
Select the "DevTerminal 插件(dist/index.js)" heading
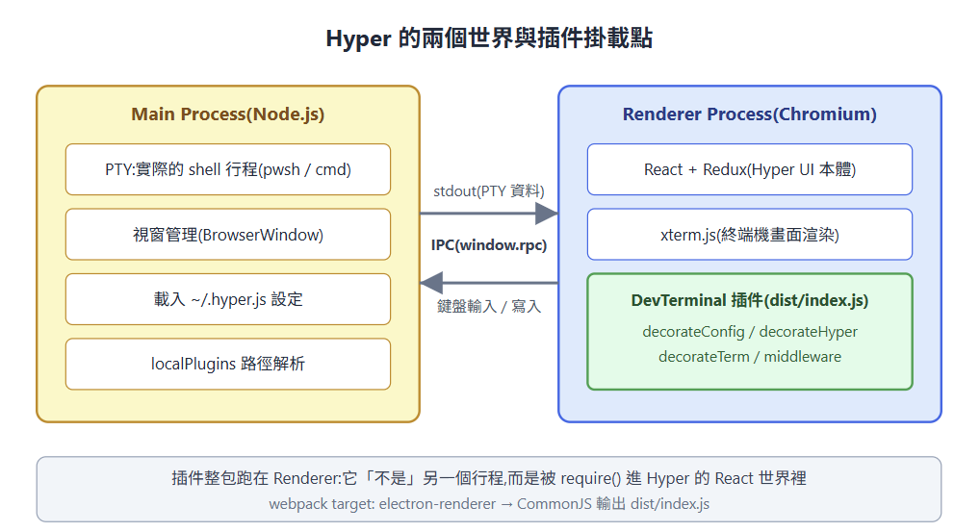pos(750,300)
